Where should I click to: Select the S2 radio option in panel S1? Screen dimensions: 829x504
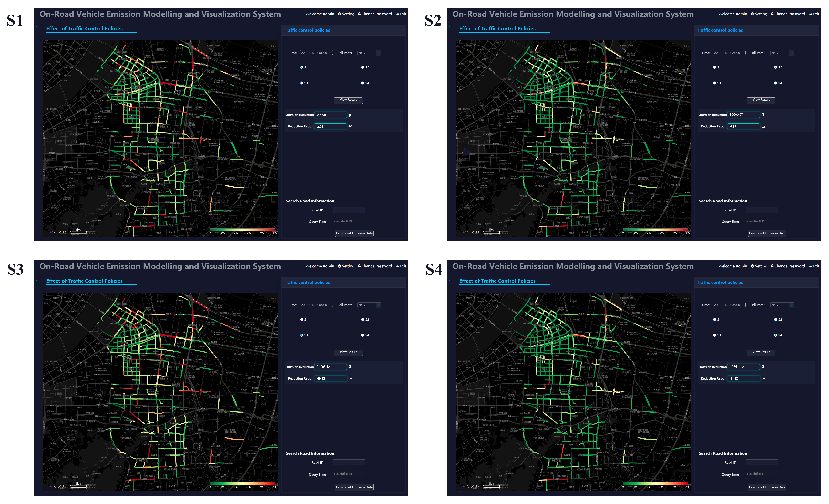363,67
